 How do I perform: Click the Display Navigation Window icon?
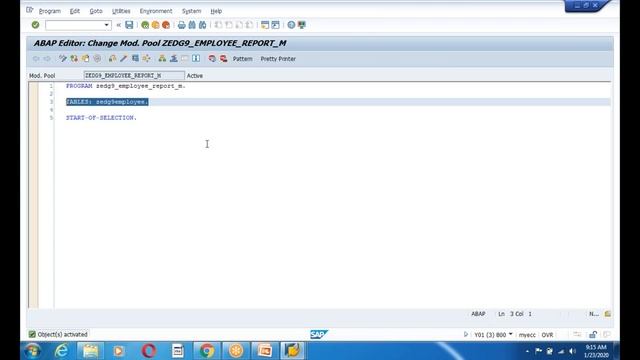pyautogui.click(x=173, y=59)
